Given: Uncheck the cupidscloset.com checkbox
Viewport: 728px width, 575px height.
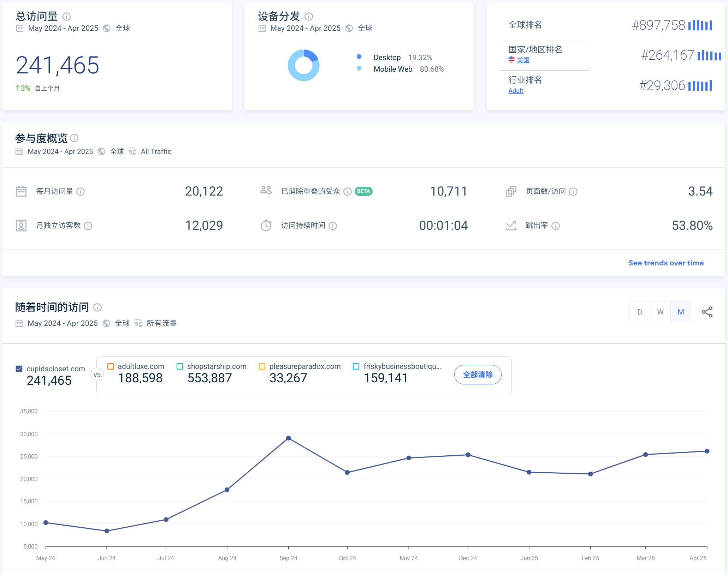Looking at the screenshot, I should click(19, 369).
